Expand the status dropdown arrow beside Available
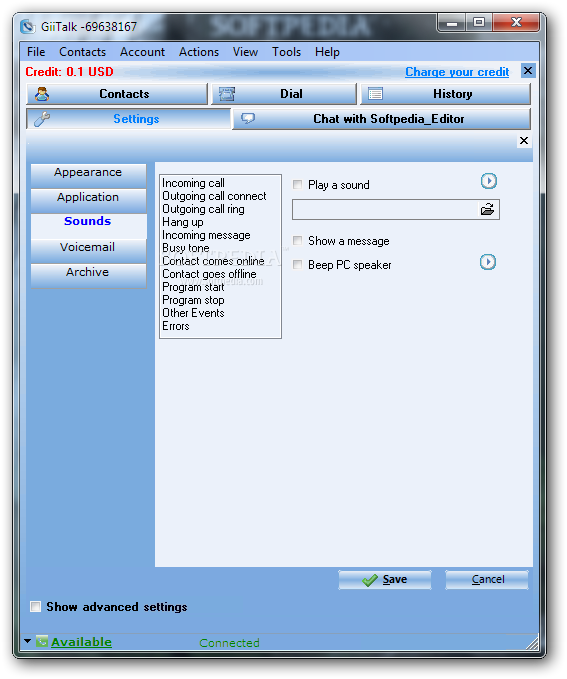567x679 pixels. [28, 640]
